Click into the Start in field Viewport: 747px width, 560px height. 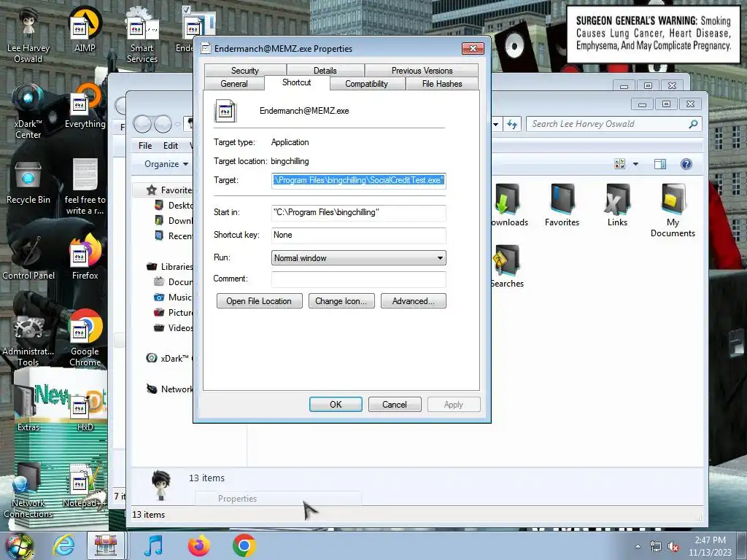(x=359, y=212)
